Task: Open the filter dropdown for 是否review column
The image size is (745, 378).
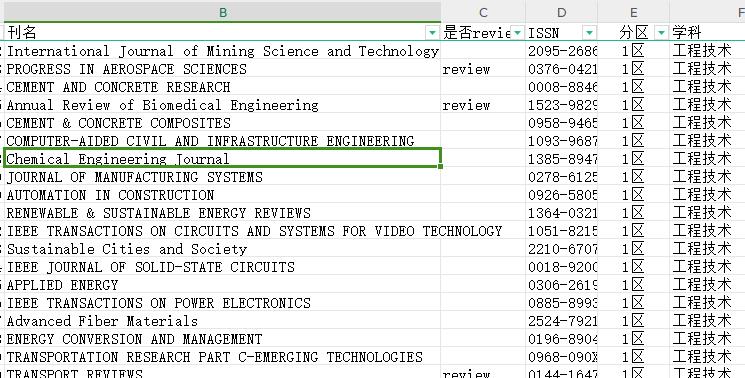Action: click(517, 33)
